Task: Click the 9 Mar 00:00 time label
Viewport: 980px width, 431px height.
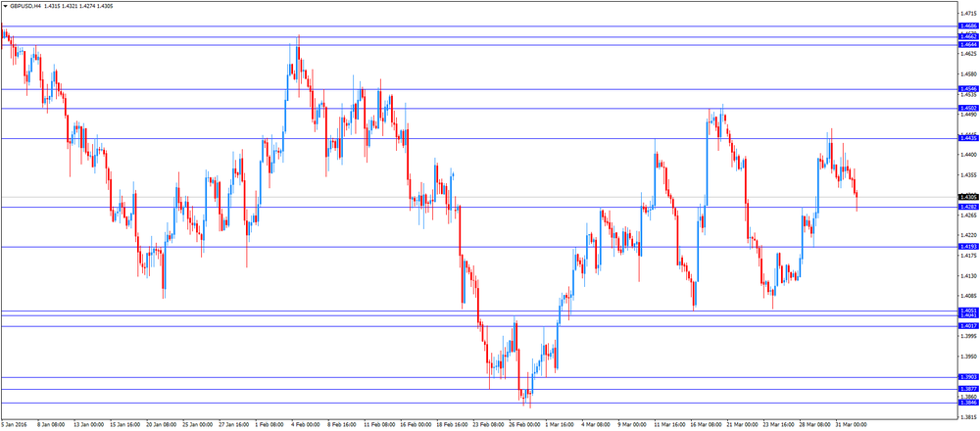Action: (632, 425)
